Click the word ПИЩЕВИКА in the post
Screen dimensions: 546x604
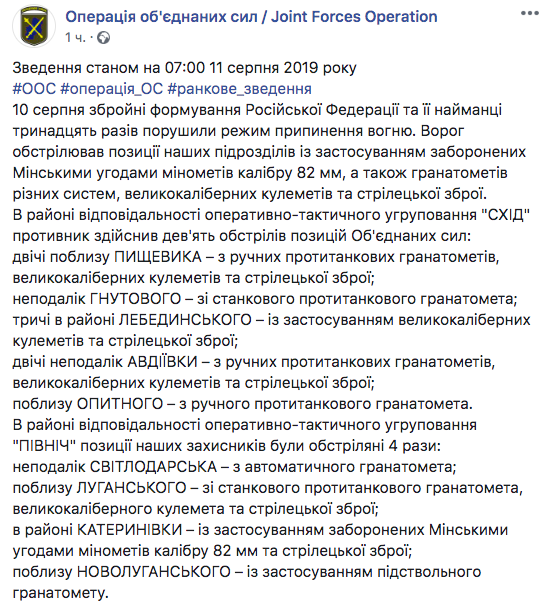(158, 257)
